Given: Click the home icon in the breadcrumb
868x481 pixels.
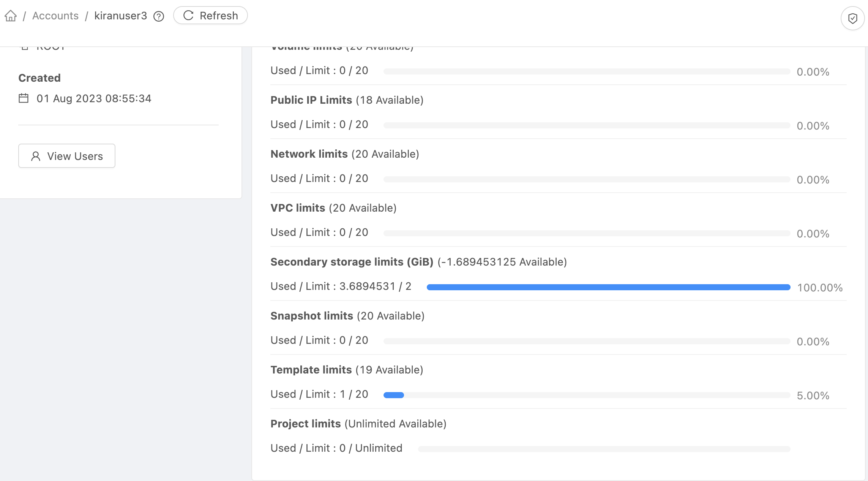Looking at the screenshot, I should (x=11, y=16).
